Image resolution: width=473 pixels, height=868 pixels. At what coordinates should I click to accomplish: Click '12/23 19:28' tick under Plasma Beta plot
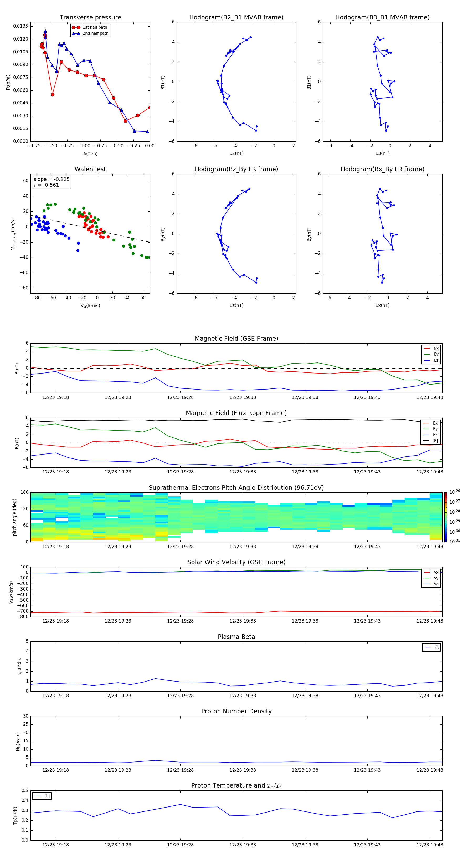(181, 696)
